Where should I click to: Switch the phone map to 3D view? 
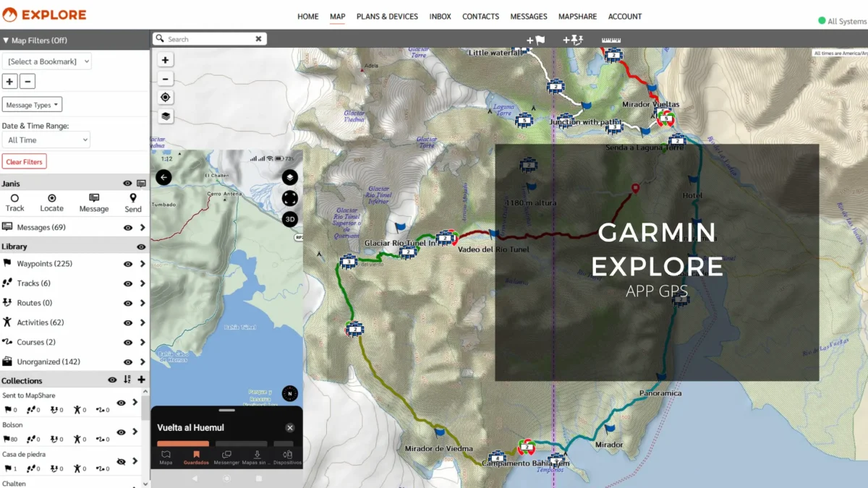point(289,219)
